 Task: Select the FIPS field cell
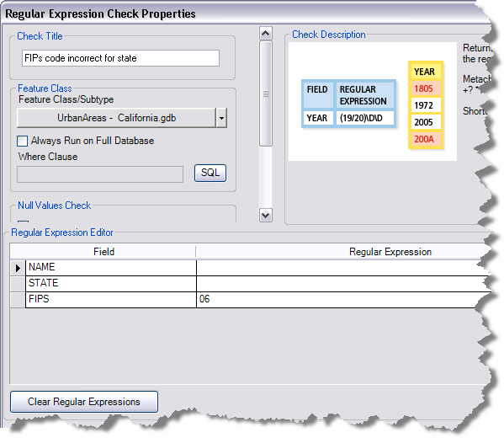pyautogui.click(x=111, y=299)
